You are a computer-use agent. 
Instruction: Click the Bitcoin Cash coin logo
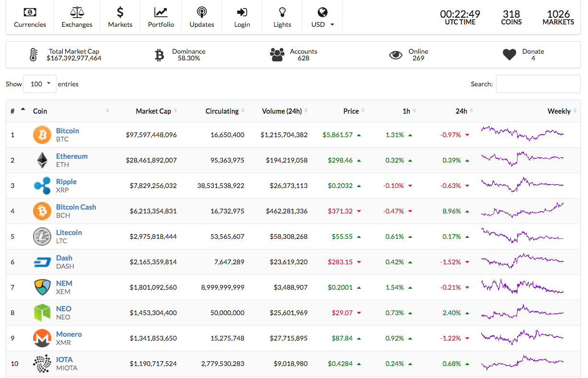42,211
